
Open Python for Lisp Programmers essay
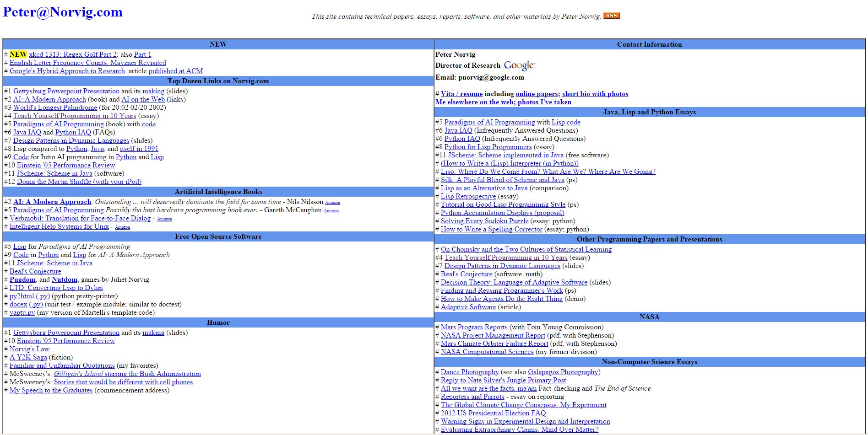[488, 147]
